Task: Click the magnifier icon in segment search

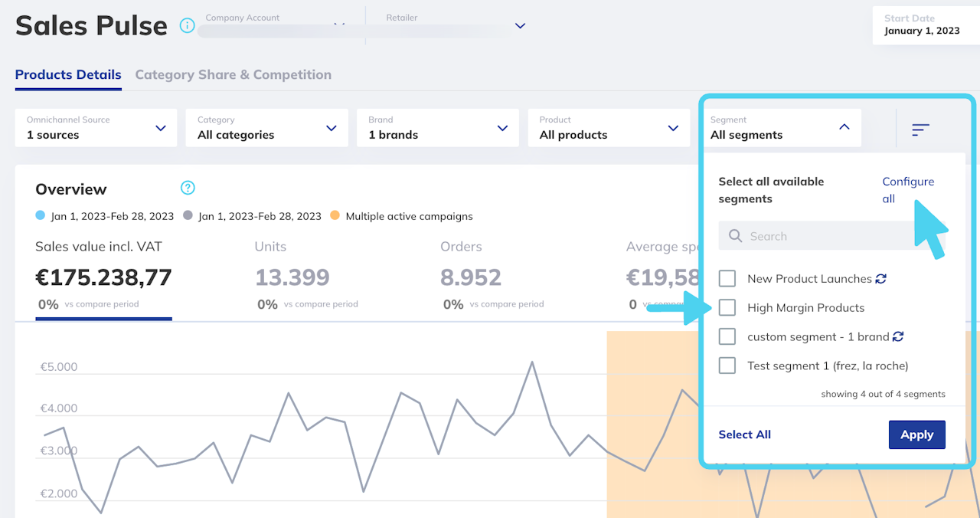Action: click(735, 236)
